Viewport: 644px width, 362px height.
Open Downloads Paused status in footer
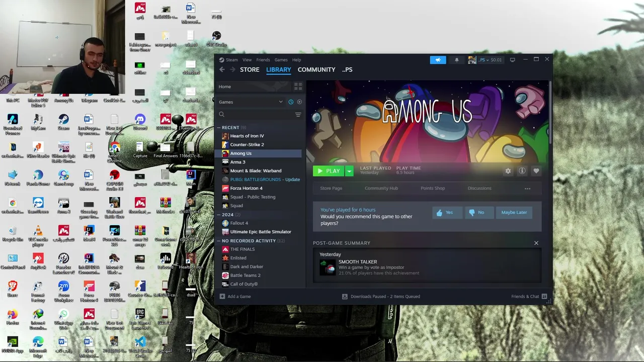381,297
